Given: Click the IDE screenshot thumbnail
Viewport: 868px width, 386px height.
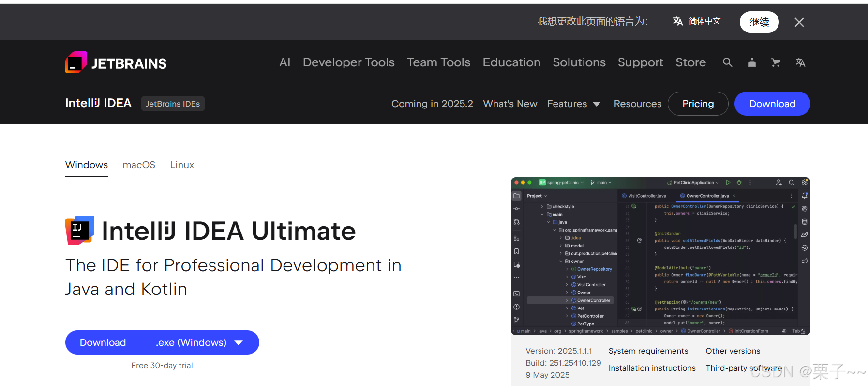Looking at the screenshot, I should [x=660, y=256].
